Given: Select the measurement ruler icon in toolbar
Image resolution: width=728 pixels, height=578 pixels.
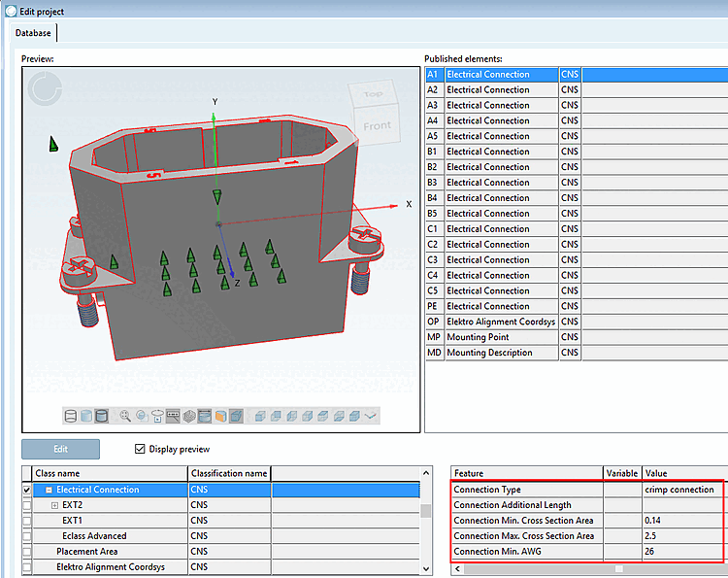Looking at the screenshot, I should pyautogui.click(x=173, y=416).
